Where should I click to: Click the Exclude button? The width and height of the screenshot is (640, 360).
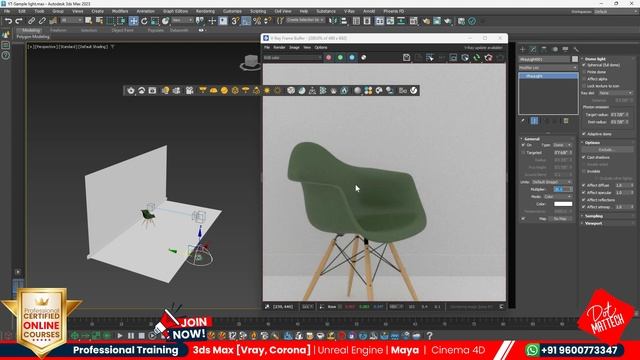(607, 150)
